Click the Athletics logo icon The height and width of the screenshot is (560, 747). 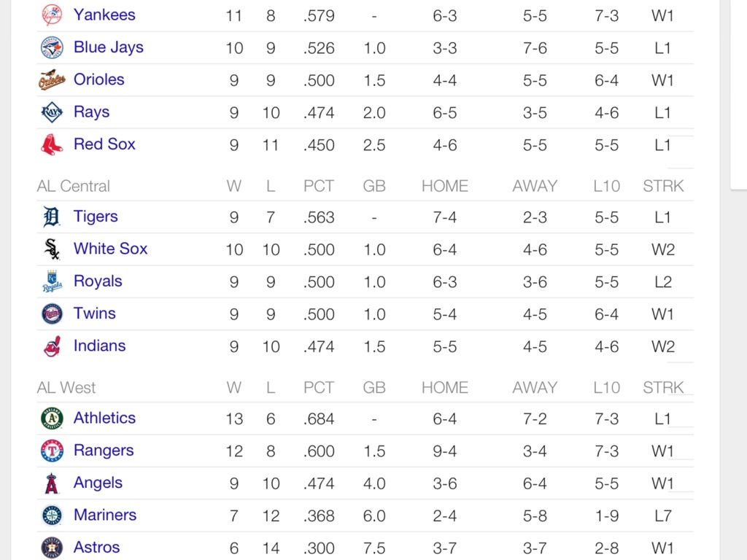coord(52,419)
